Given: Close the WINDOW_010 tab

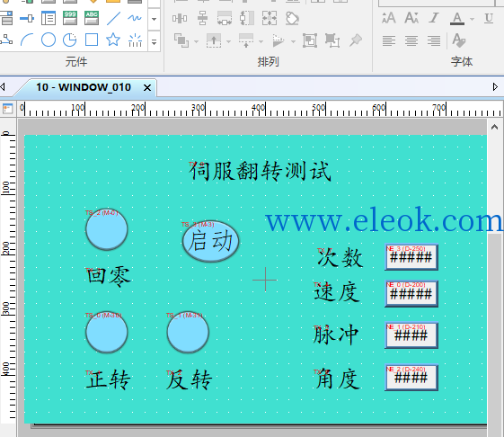Looking at the screenshot, I should [147, 87].
